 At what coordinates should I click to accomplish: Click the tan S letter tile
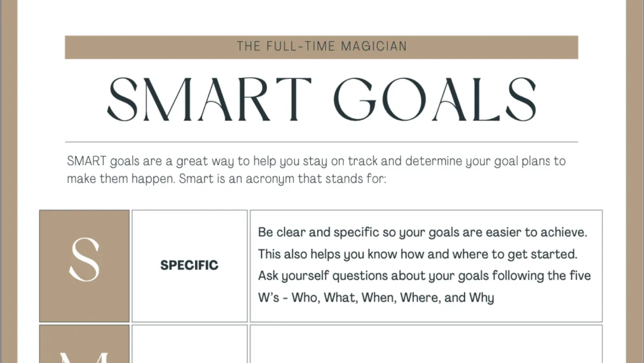[x=84, y=266]
